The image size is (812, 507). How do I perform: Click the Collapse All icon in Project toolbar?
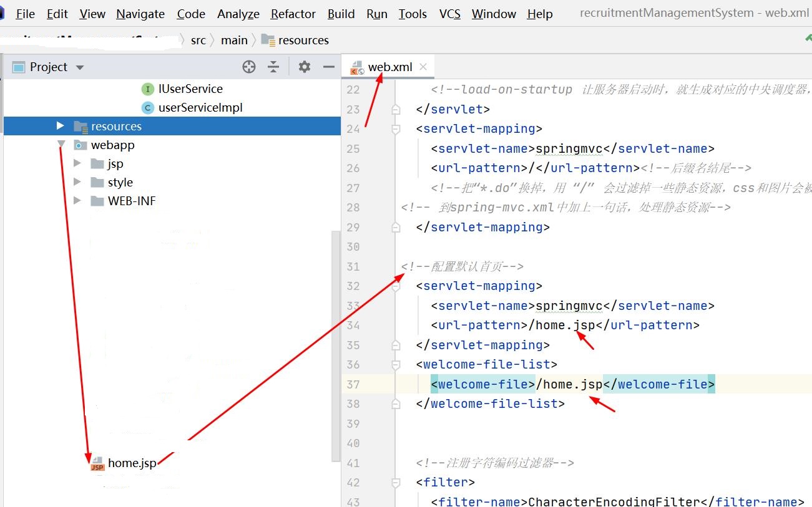point(273,66)
